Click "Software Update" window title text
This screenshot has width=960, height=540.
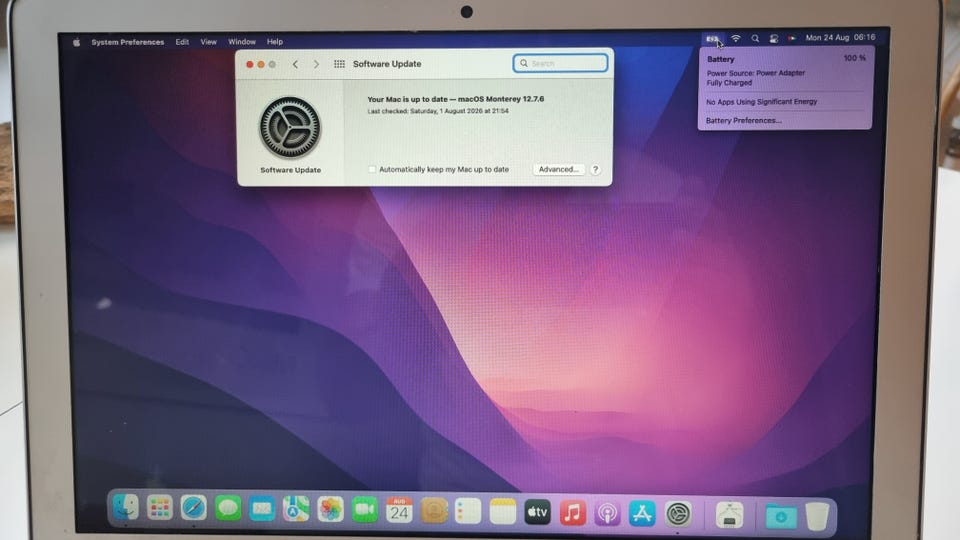coord(387,64)
